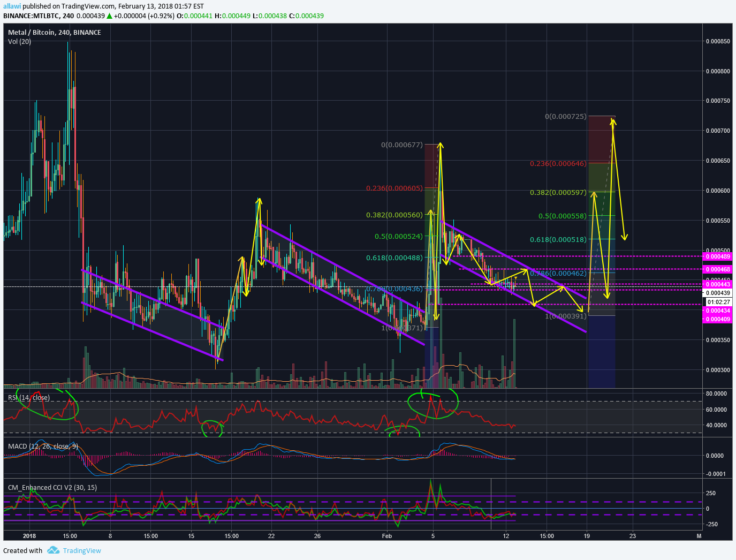
Task: Click the current price label 0.000439
Action: (x=717, y=293)
